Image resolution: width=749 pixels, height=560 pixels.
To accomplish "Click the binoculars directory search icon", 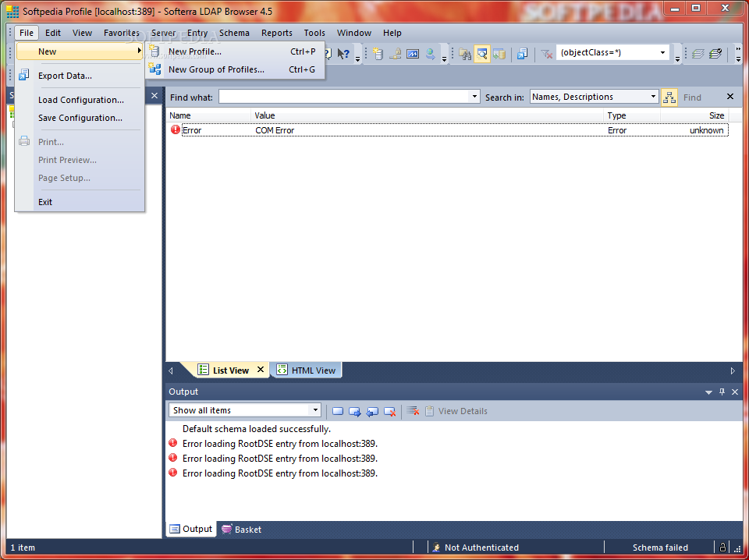I will [x=465, y=54].
